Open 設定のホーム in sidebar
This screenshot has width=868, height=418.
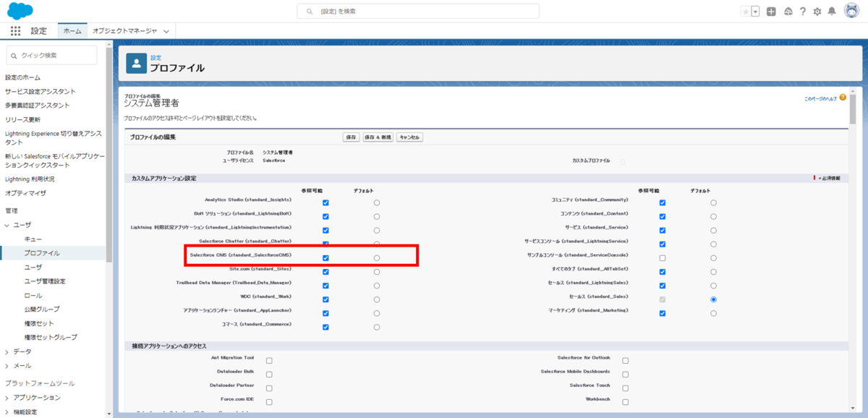[22, 77]
